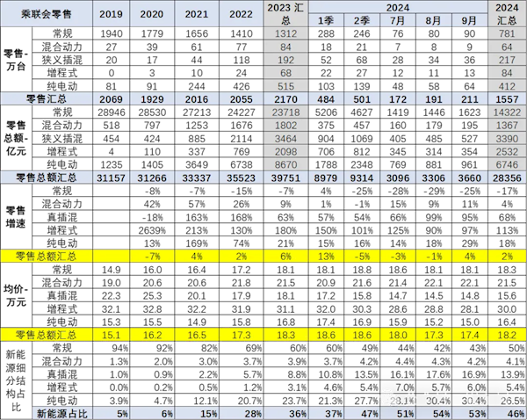Click the 2019 column header
The image size is (527, 420).
tap(111, 14)
